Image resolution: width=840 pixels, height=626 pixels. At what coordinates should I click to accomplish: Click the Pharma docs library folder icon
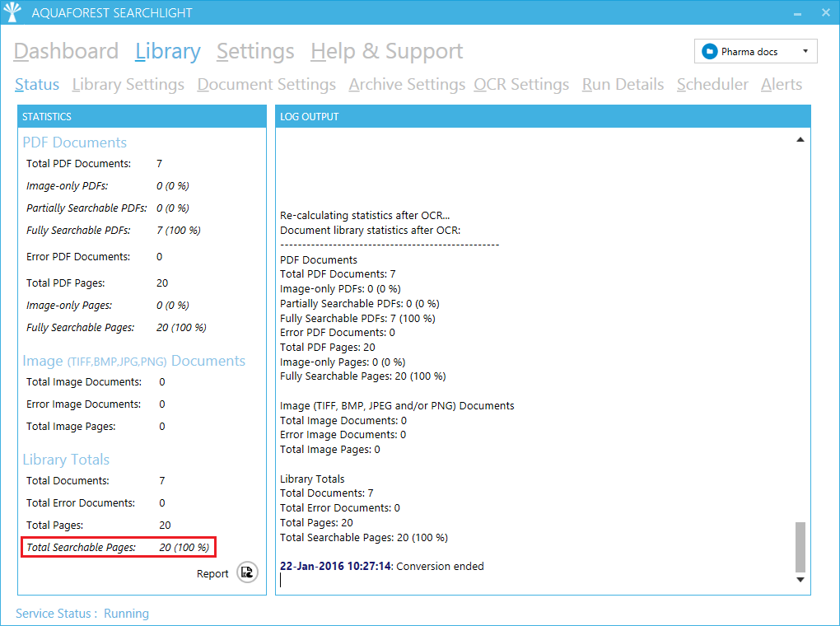point(709,51)
